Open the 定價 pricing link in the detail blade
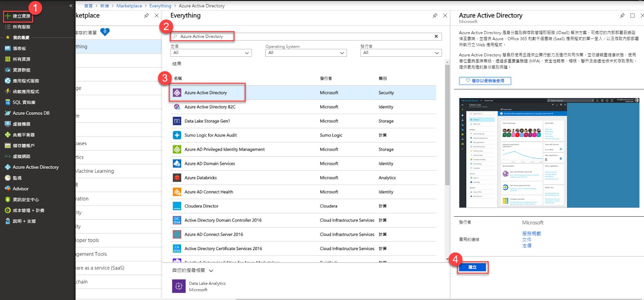Image resolution: width=644 pixels, height=300 pixels. 527,246
